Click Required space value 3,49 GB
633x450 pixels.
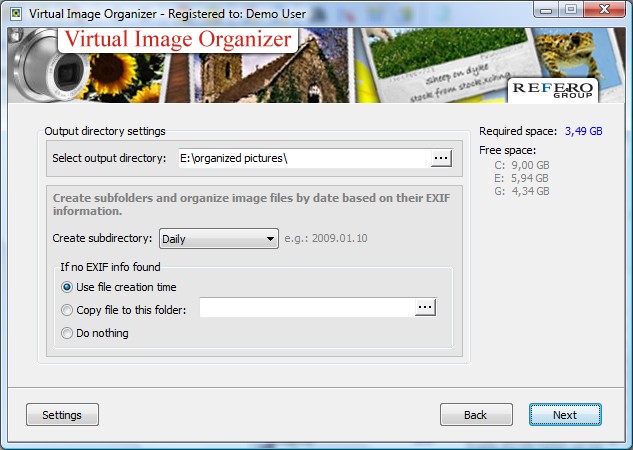[583, 131]
